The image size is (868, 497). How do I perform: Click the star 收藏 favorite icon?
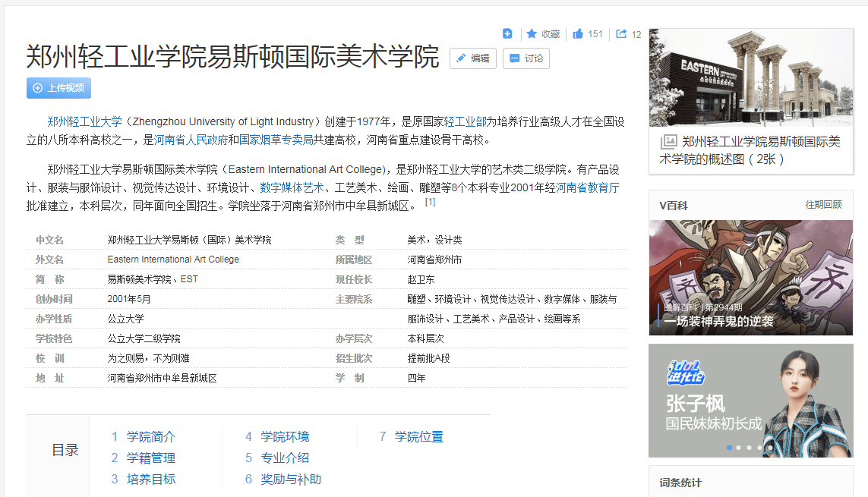(532, 33)
